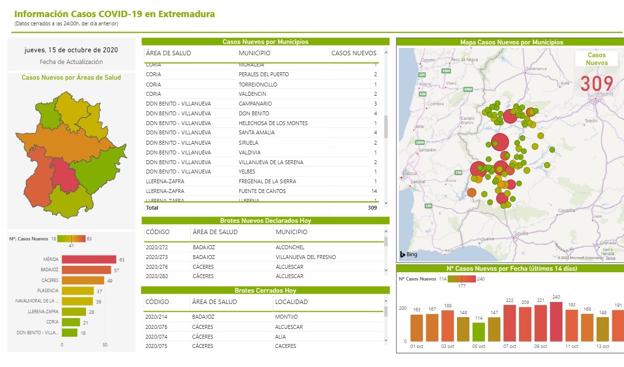Click the down arrow in the Brotes Cerrados scrollbar
The width and height of the screenshot is (624, 367).
[386, 341]
